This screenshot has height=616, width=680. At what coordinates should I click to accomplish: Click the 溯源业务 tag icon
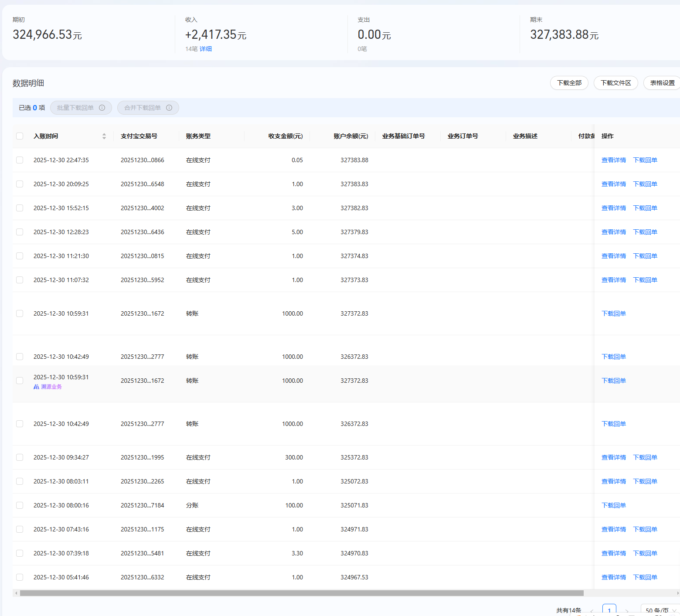pyautogui.click(x=37, y=387)
